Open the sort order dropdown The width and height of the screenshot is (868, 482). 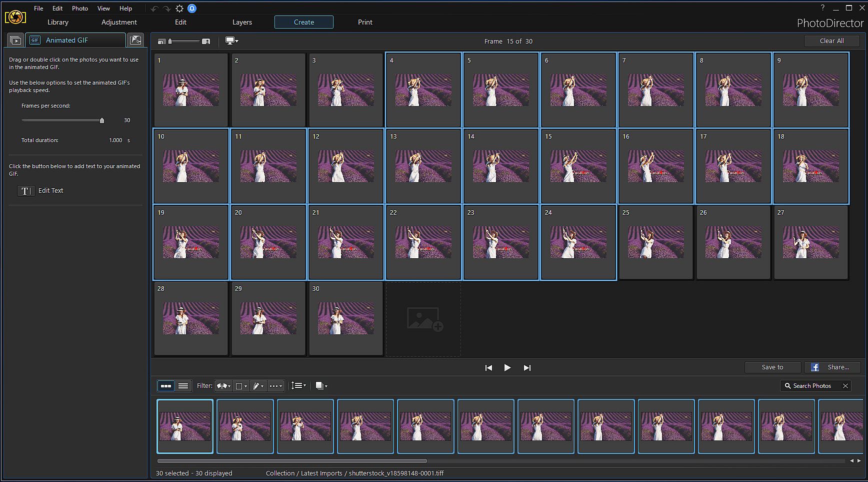pos(298,386)
